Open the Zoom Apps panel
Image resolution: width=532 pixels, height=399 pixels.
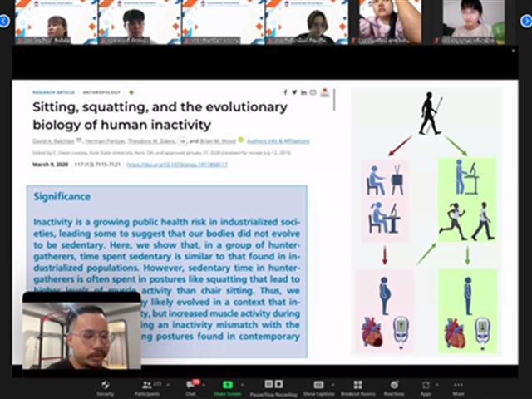pos(426,388)
